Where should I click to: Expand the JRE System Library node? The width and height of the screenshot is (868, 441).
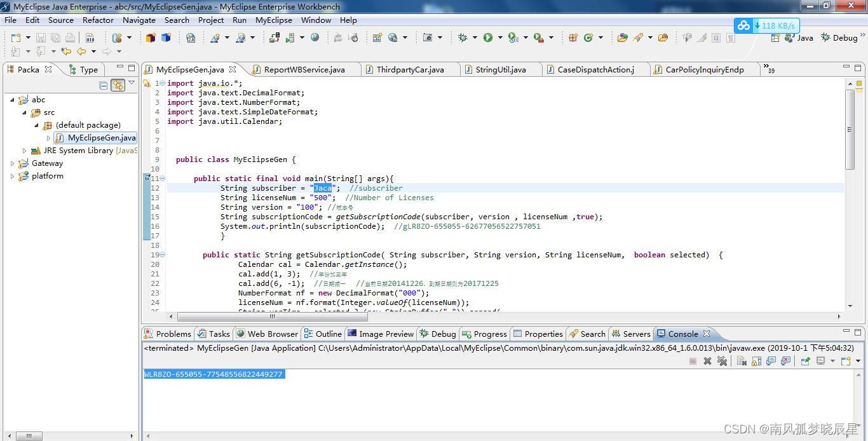point(24,151)
